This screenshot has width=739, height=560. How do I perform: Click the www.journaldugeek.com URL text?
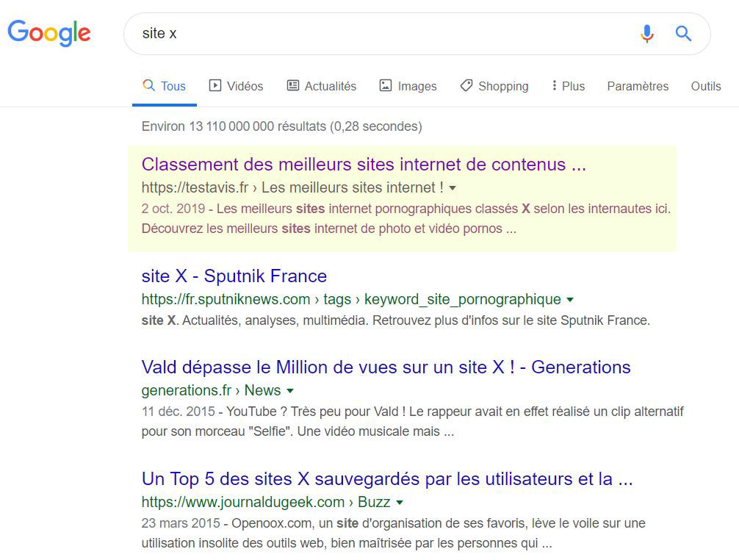[243, 502]
